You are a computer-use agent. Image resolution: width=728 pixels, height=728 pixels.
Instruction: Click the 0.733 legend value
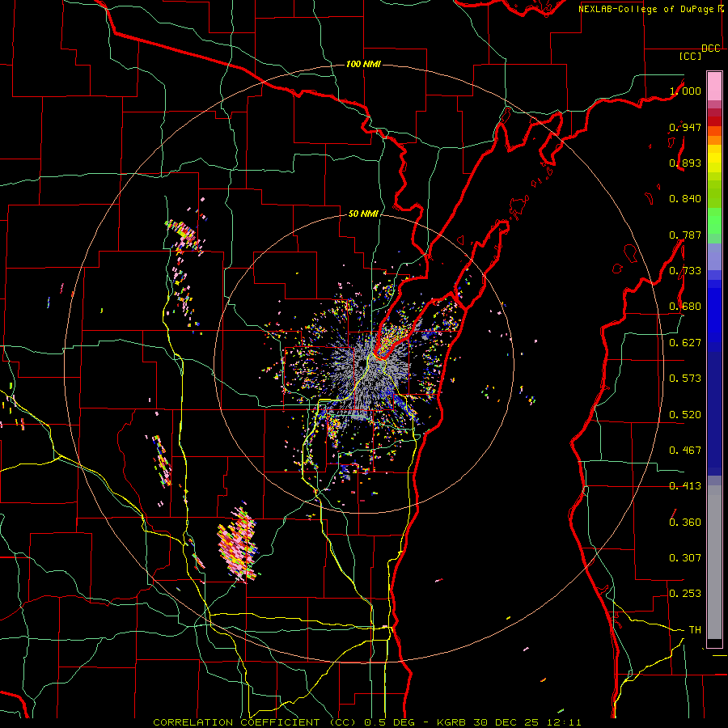tap(685, 271)
